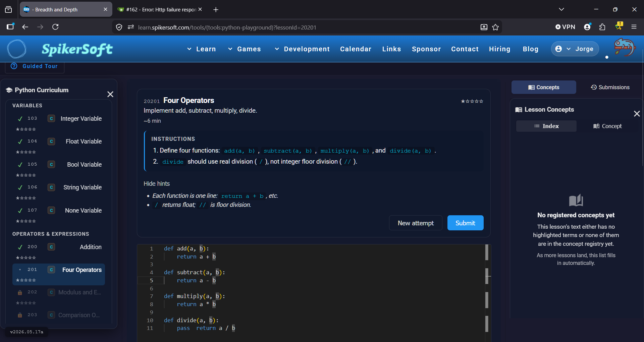Click the browser account profile icon
Viewport: 644px width, 342px height.
click(x=587, y=27)
